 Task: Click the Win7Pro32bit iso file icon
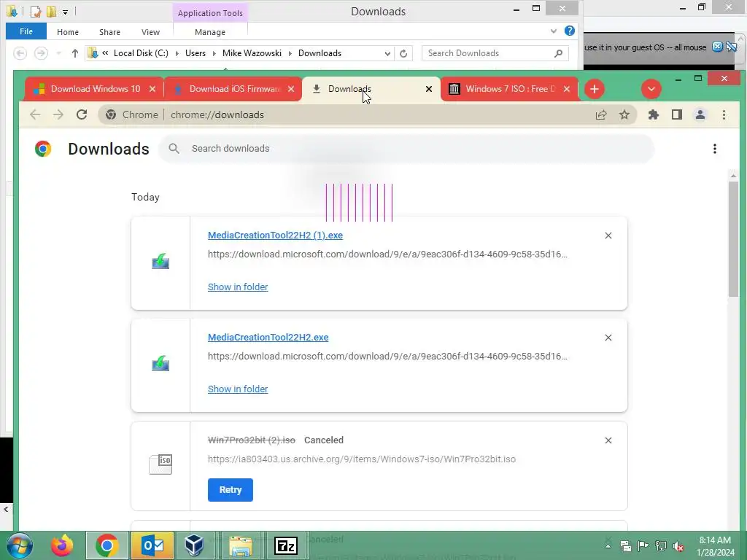[160, 464]
